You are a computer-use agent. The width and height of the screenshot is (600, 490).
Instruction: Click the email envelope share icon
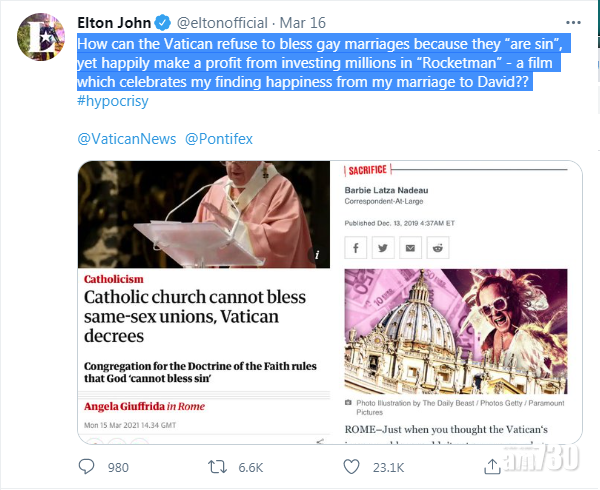[x=412, y=246]
